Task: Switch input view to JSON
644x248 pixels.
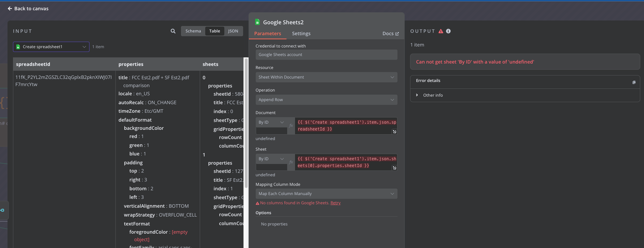Action: [233, 31]
